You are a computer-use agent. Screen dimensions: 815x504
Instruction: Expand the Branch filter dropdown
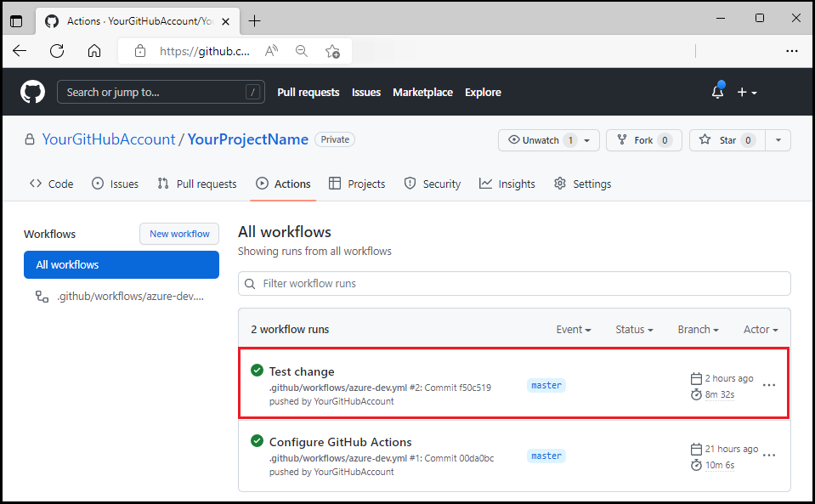[x=698, y=329]
